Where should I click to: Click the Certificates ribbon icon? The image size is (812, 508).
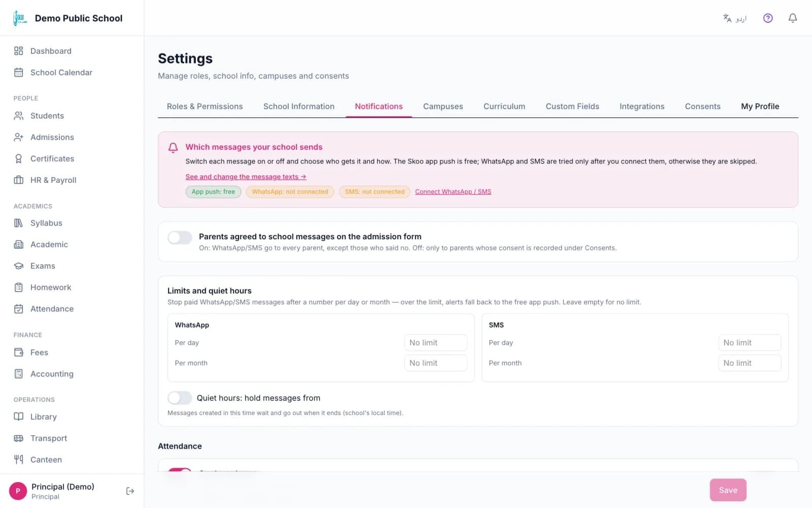19,158
